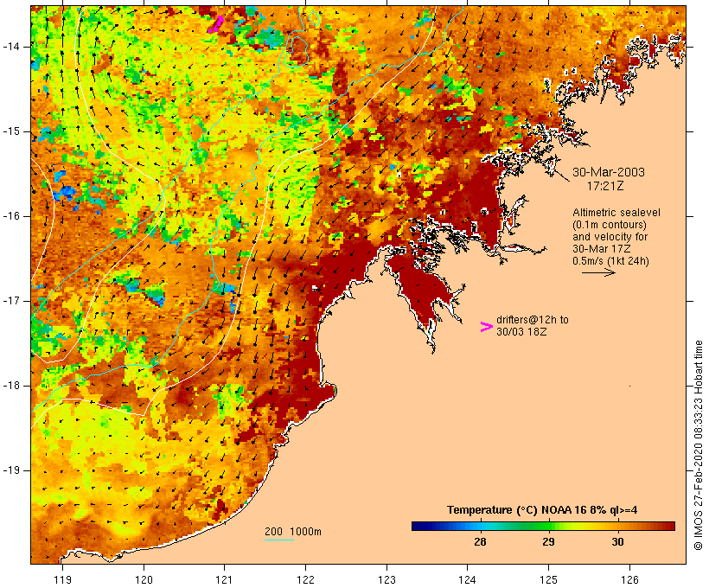
Task: Click the longitude label 126
Action: pos(629,579)
